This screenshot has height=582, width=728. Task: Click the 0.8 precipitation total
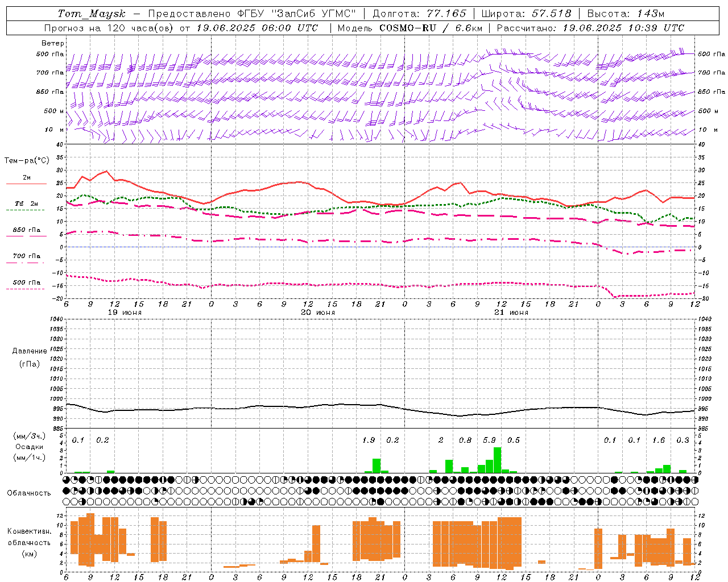(x=465, y=440)
